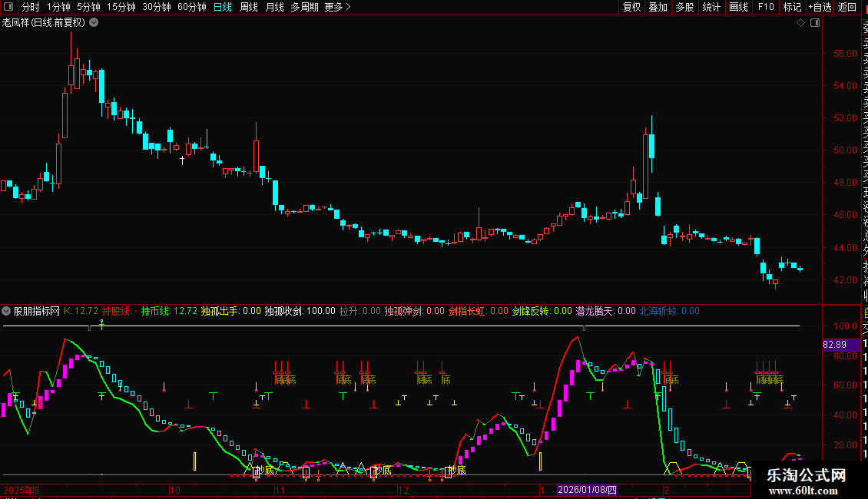Open the 多周期 multi-period view
Screen dimensions: 868x499
[304, 7]
